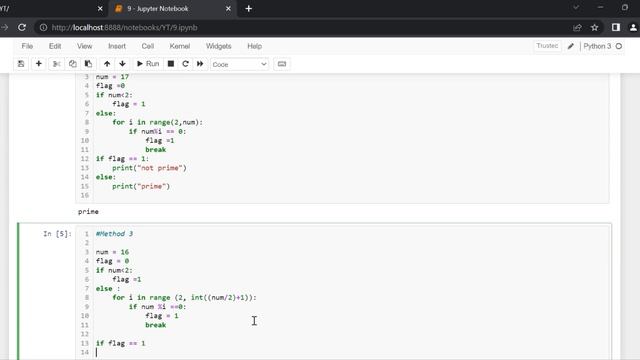Screen dimensions: 640x360
Task: Paste cells below icon
Action: [x=88, y=64]
